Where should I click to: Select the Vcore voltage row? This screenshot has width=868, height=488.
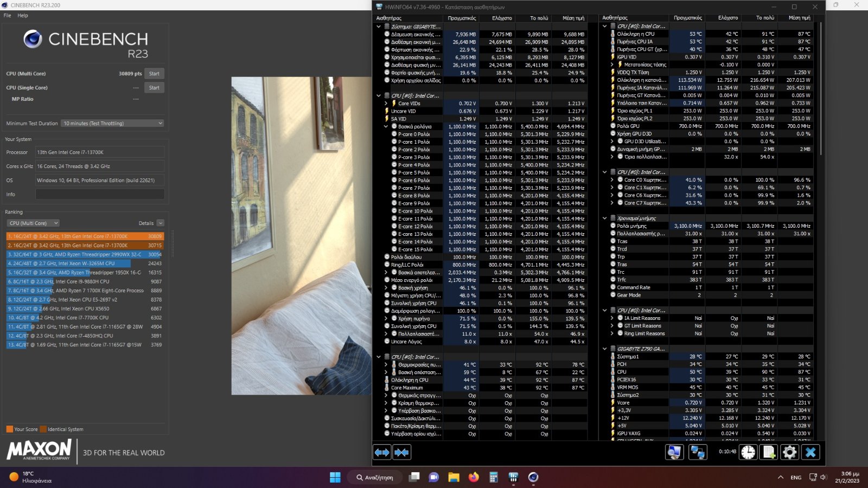(x=707, y=403)
